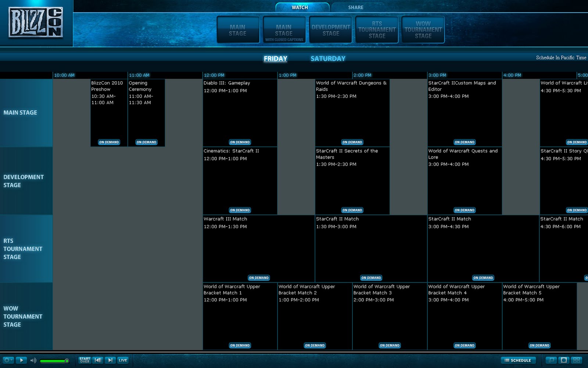Click On Demand for Upper Bracket Match 3
Screen dimensions: 588x368
click(390, 346)
